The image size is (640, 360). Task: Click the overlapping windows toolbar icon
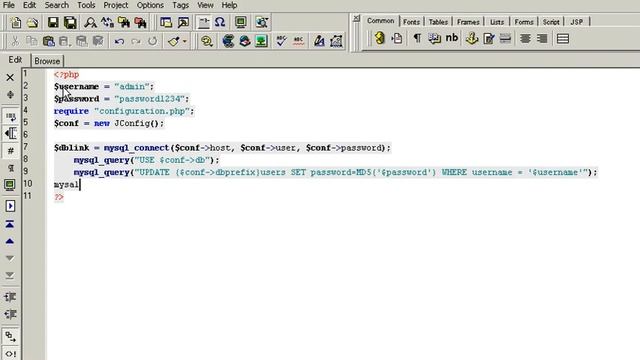166,22
